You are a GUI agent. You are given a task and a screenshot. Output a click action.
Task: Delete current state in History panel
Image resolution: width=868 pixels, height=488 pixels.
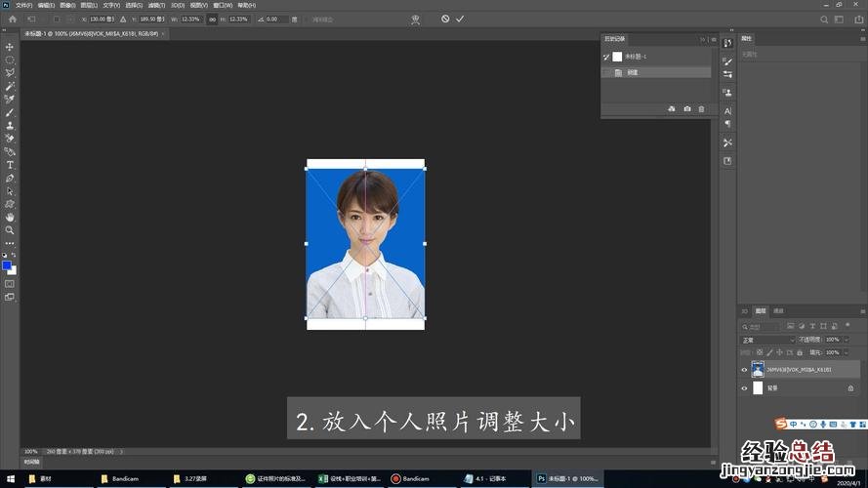pos(700,109)
